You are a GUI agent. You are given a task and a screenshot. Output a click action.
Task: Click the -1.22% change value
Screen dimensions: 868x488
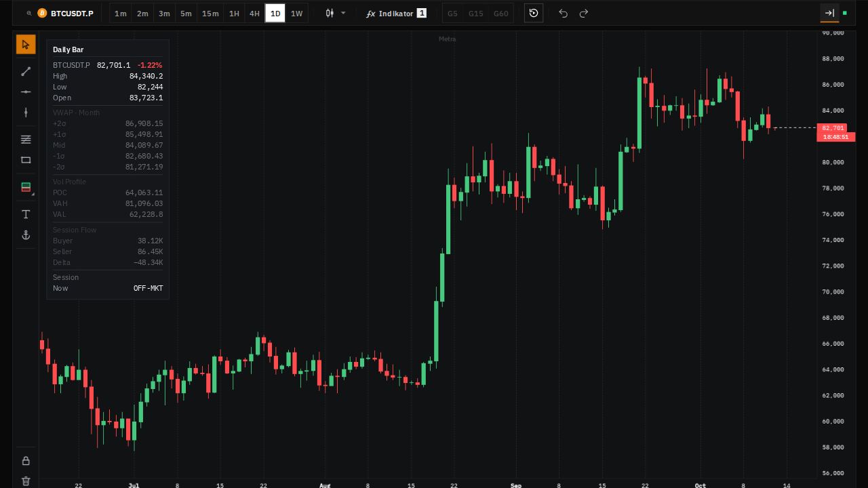click(x=150, y=65)
